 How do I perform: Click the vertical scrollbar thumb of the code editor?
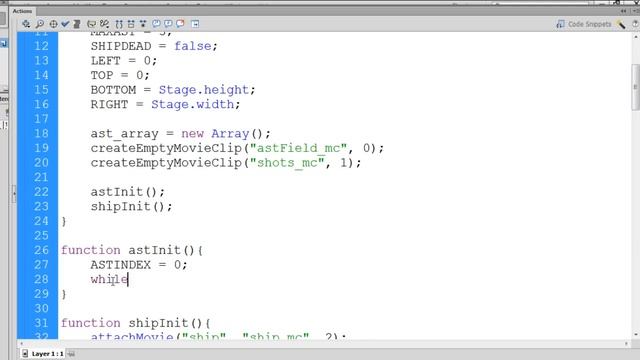click(x=636, y=87)
